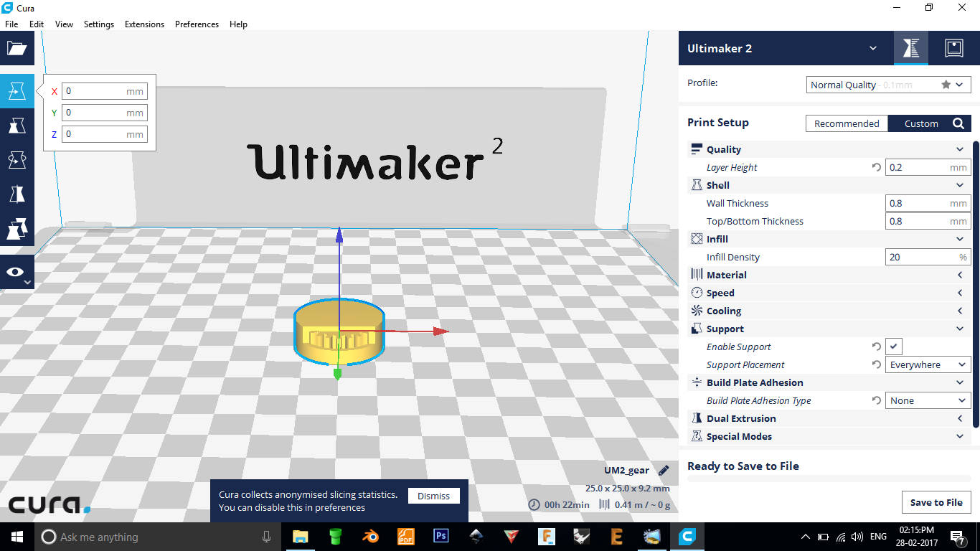Image resolution: width=980 pixels, height=551 pixels.
Task: Toggle the Enable Support checkbox
Action: (893, 347)
